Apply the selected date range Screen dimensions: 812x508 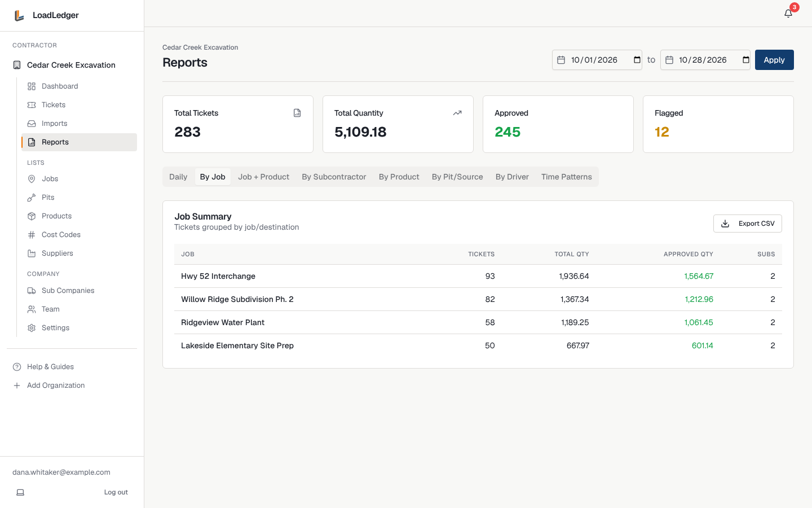click(x=774, y=60)
